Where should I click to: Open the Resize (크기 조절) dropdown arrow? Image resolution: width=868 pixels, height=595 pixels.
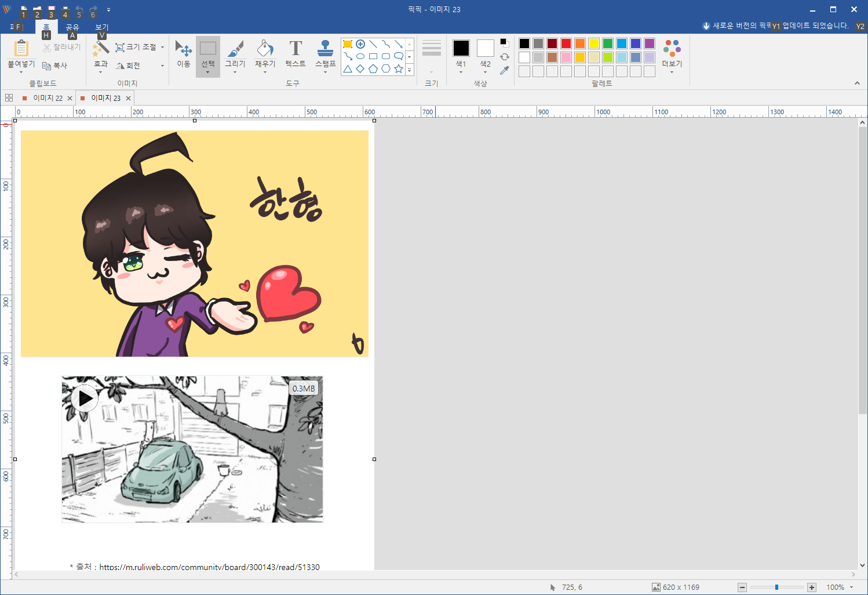point(162,48)
